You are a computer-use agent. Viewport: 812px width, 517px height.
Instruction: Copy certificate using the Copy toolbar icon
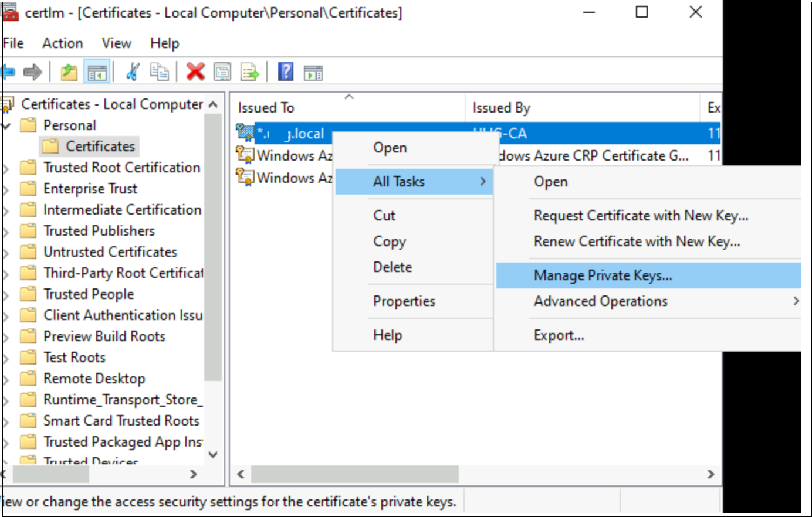160,72
